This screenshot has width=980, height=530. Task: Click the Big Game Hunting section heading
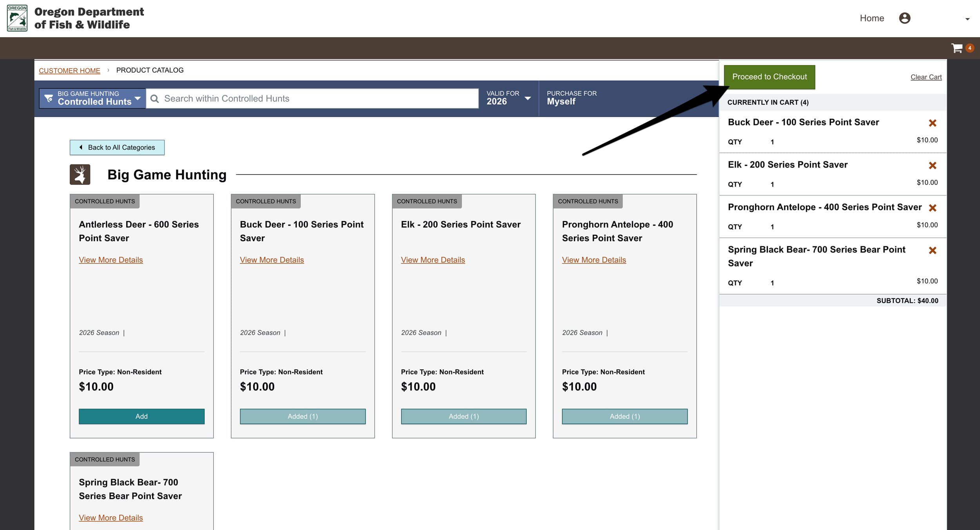coord(167,175)
